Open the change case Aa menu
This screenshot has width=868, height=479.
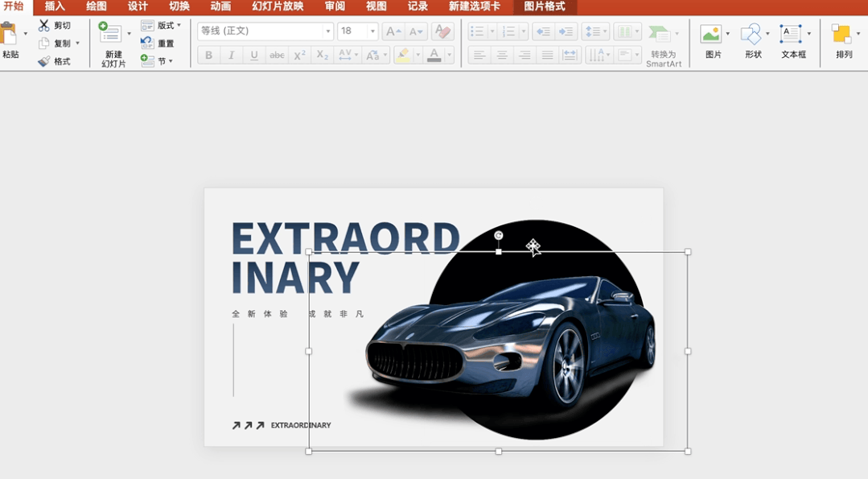(x=376, y=55)
